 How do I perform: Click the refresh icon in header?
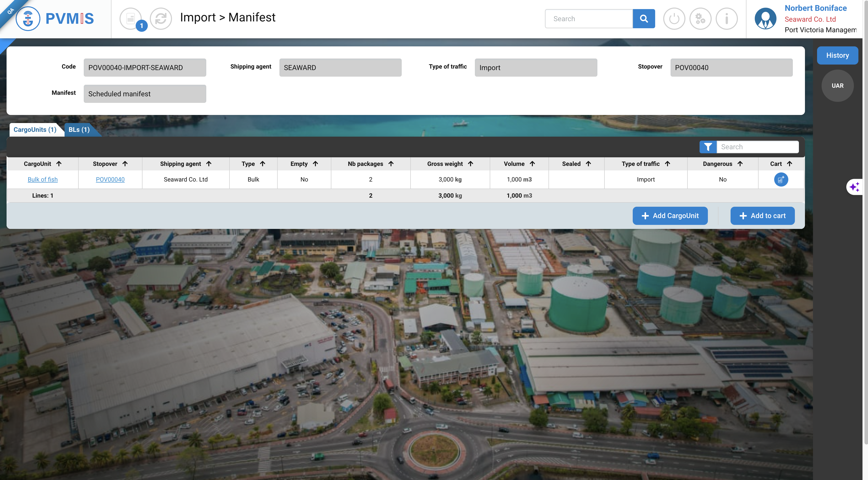click(x=161, y=18)
